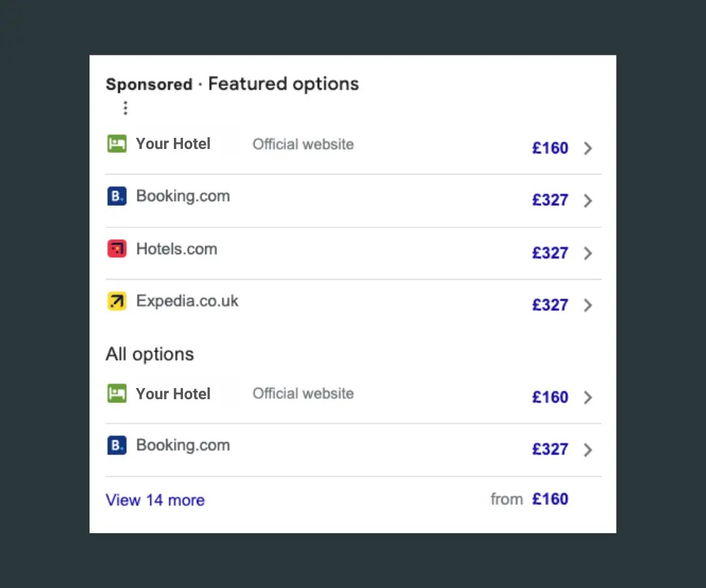The height and width of the screenshot is (588, 706).
Task: Click the Expedia.co.uk text label
Action: click(187, 301)
